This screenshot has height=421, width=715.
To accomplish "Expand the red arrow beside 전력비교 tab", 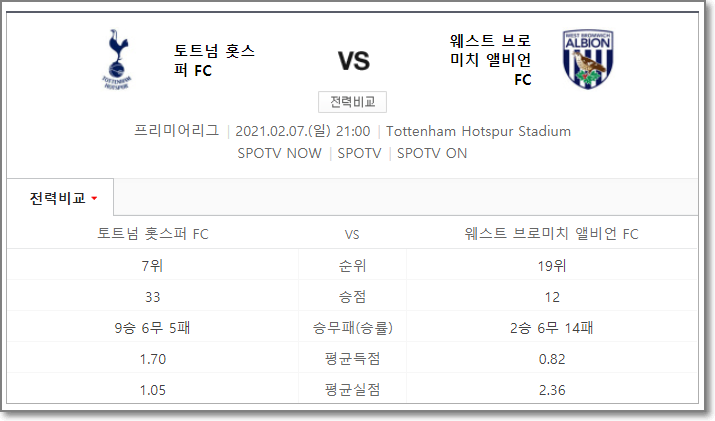I will tap(94, 198).
